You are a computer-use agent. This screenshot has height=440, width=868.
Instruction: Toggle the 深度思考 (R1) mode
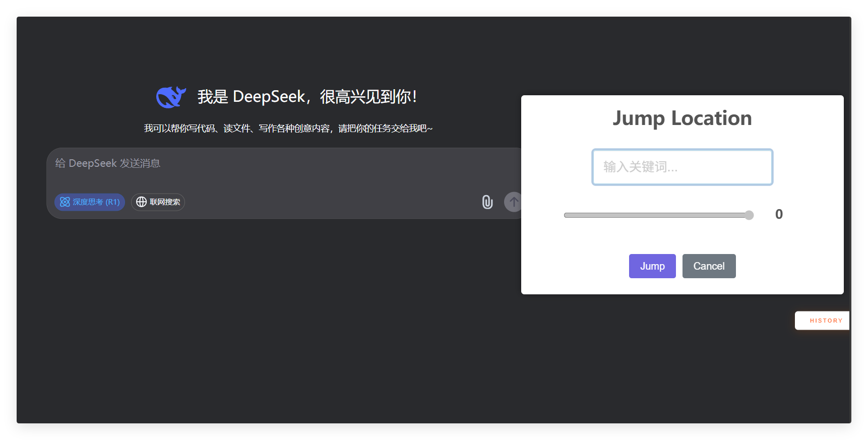[90, 202]
